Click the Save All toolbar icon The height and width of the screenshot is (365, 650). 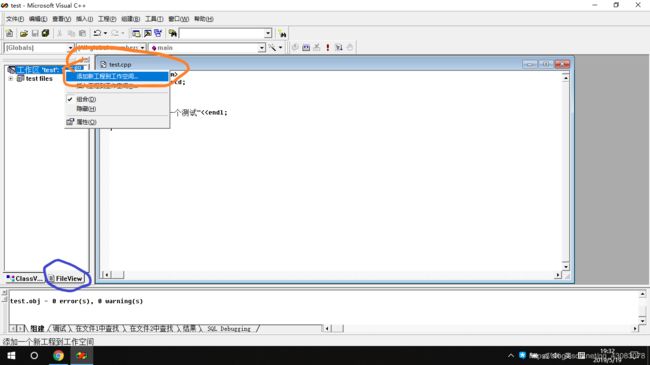[46, 33]
